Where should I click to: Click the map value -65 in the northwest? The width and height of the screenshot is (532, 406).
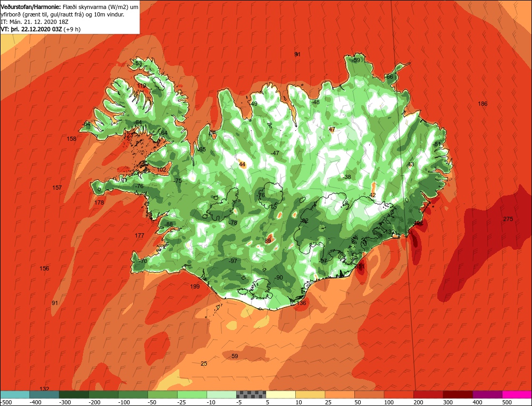pos(202,149)
